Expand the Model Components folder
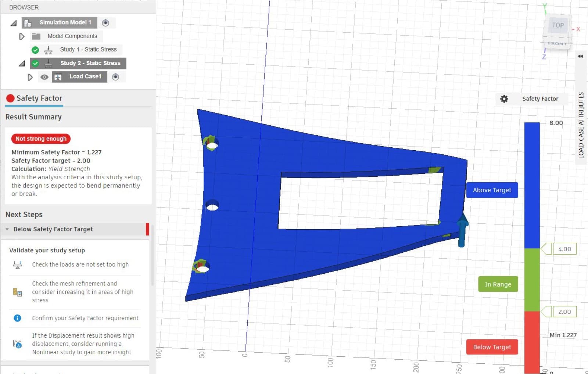This screenshot has width=588, height=374. point(22,36)
